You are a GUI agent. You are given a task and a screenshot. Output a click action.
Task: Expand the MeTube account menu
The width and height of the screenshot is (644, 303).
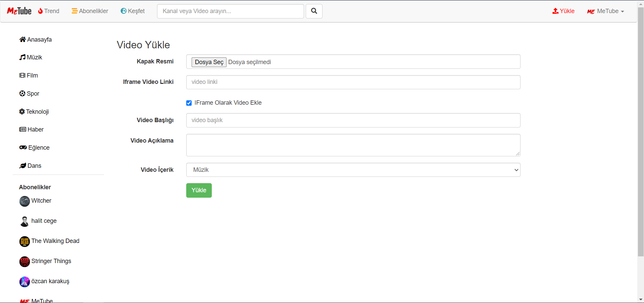tap(605, 11)
